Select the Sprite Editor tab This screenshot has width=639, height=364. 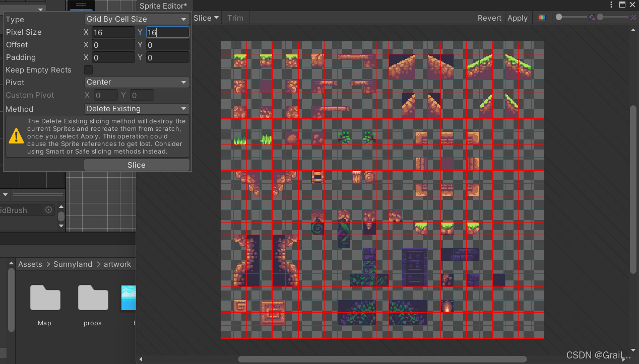(x=163, y=6)
